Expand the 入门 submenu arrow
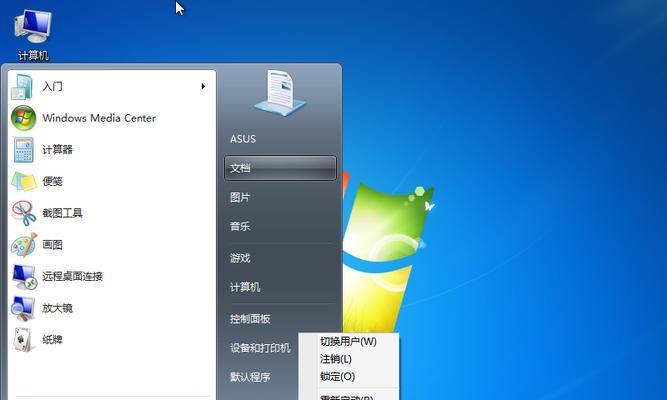667x400 pixels. (203, 86)
